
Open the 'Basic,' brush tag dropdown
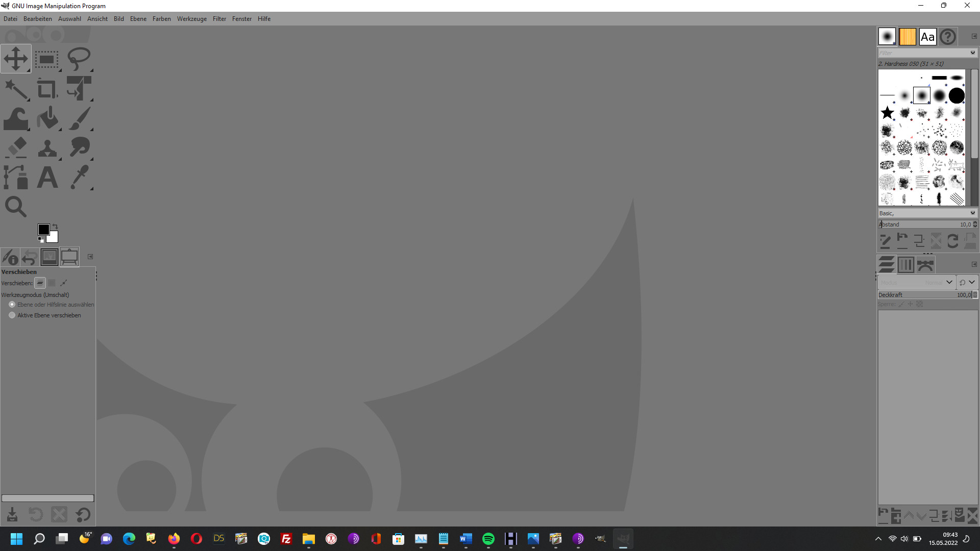pyautogui.click(x=972, y=213)
